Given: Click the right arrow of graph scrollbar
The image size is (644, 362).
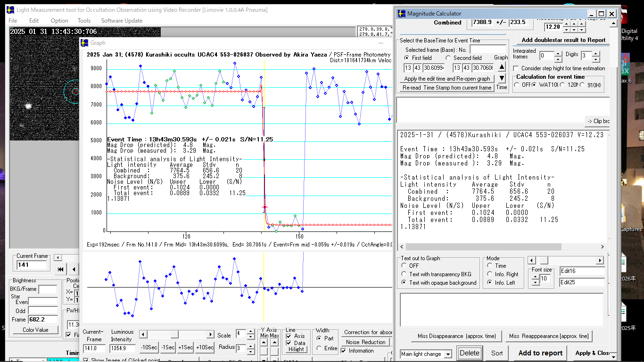Looking at the screenshot, I should coord(210,334).
